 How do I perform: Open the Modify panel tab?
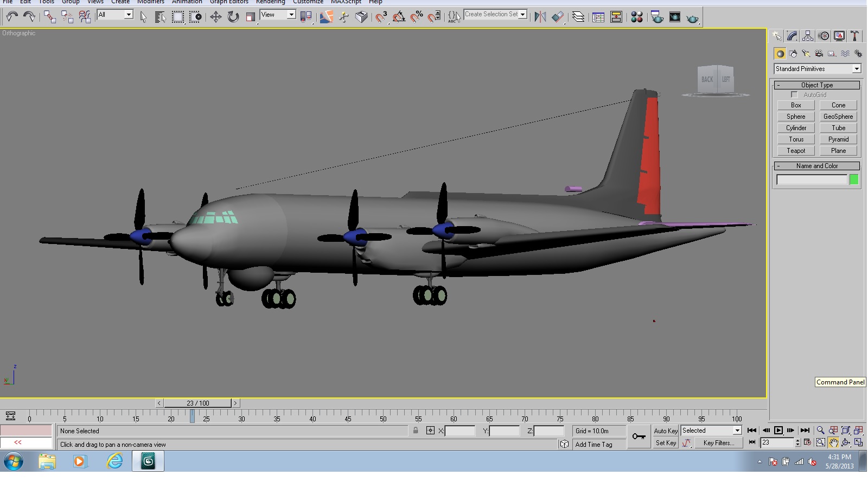pos(792,36)
